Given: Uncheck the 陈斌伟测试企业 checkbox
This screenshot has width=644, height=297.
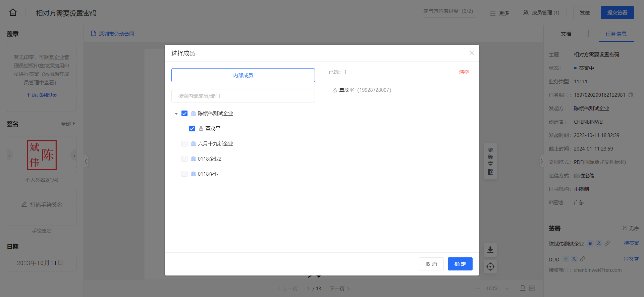Looking at the screenshot, I should pyautogui.click(x=184, y=114).
